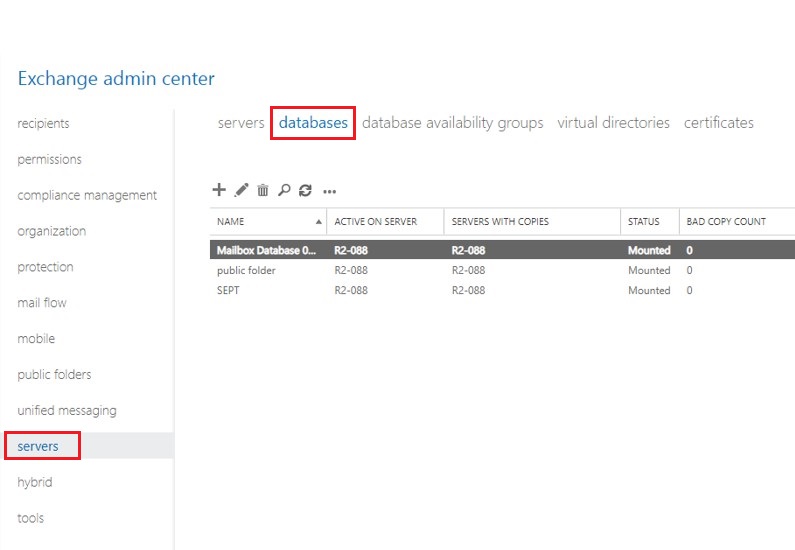Edit the selected database with pencil icon
This screenshot has height=550, width=795.
(241, 190)
